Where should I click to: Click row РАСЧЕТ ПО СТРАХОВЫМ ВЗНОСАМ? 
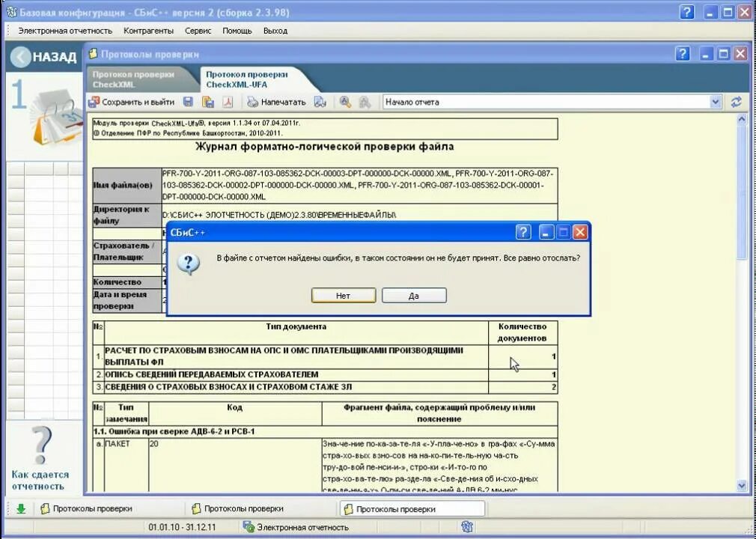[x=325, y=357]
